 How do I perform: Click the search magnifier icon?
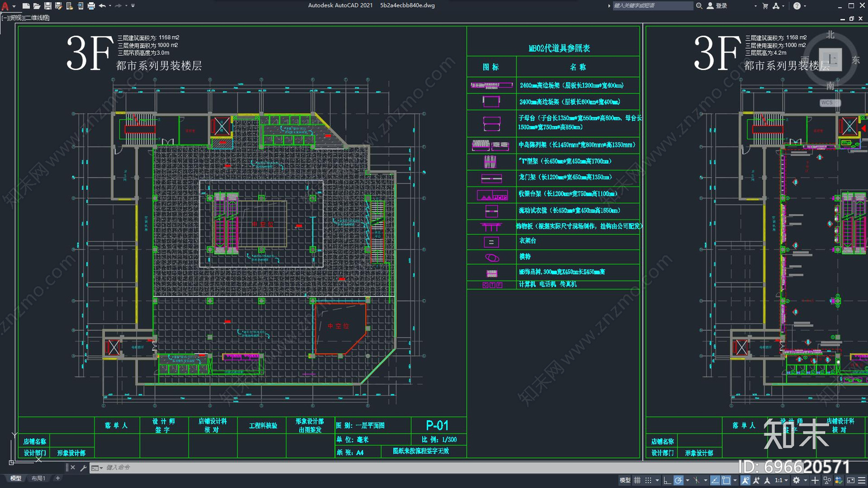tap(699, 5)
